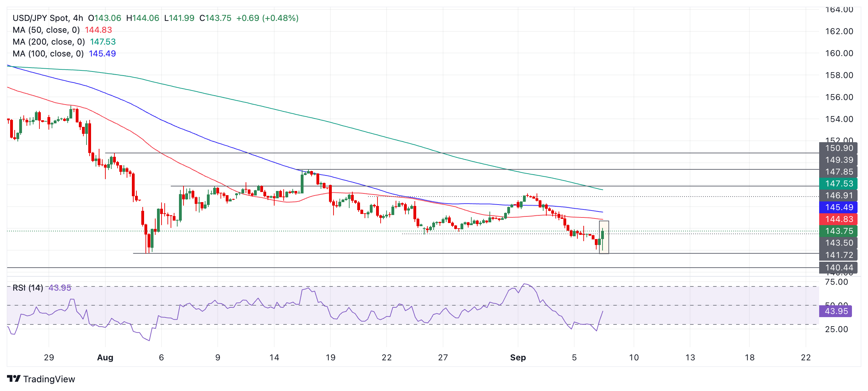Click the MA (200, close, 0) legend label

(49, 42)
